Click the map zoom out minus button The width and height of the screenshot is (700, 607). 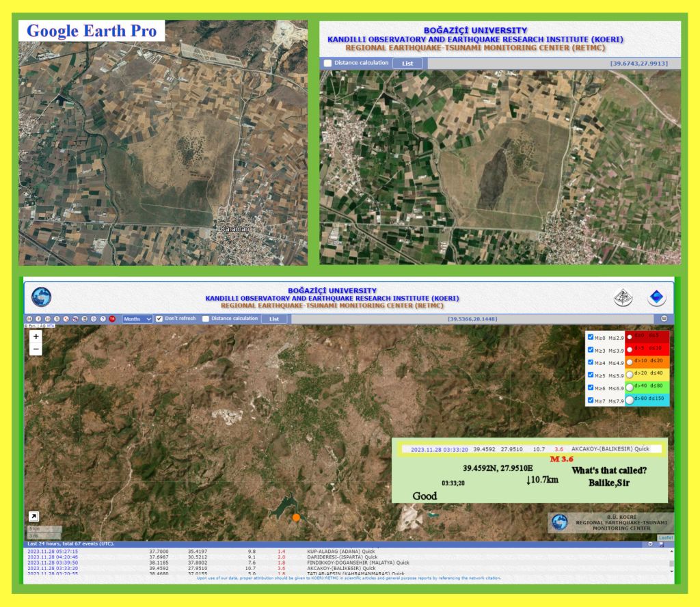36,349
